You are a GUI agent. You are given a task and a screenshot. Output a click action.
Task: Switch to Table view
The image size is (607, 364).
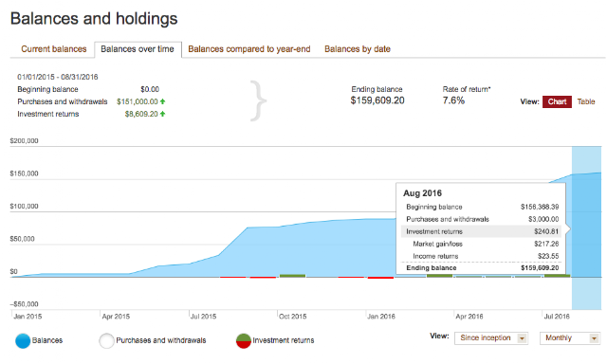586,101
